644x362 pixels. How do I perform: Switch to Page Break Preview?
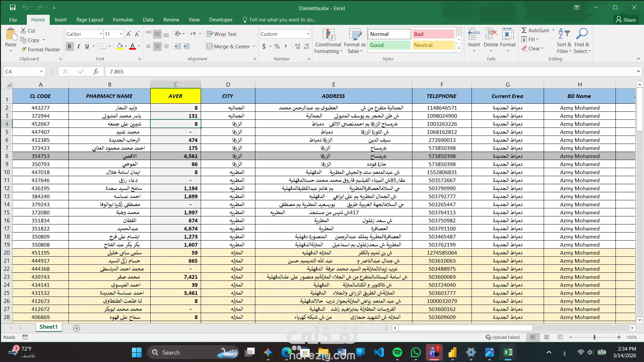pos(560,337)
